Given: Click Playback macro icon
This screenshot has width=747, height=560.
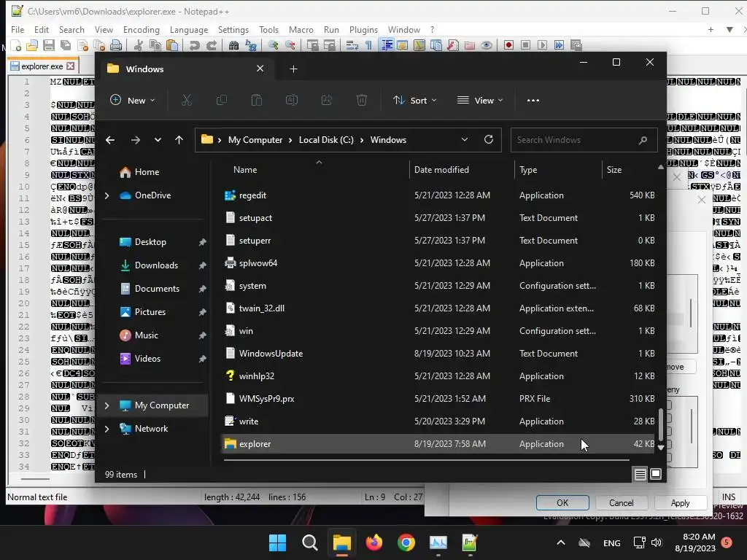Looking at the screenshot, I should [542, 45].
